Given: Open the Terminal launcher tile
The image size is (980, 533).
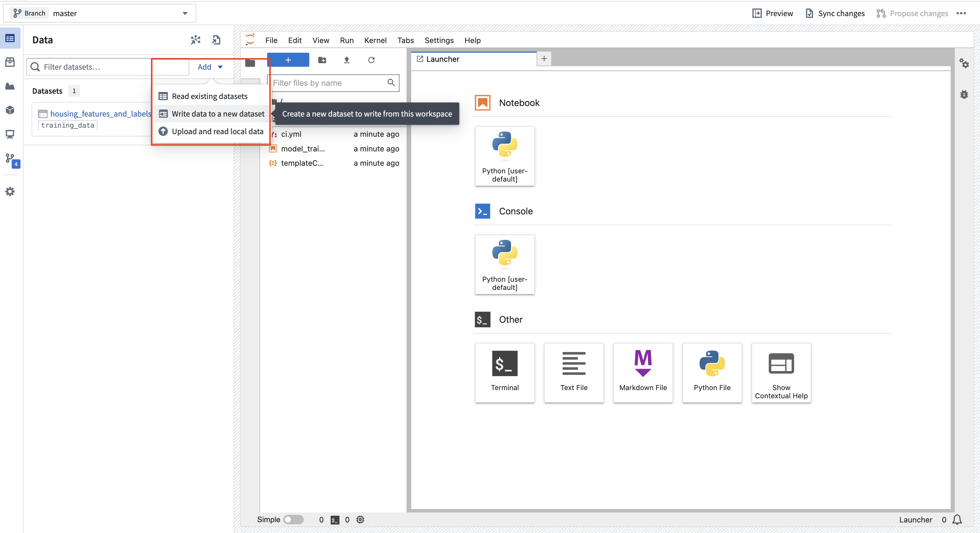Looking at the screenshot, I should tap(504, 373).
